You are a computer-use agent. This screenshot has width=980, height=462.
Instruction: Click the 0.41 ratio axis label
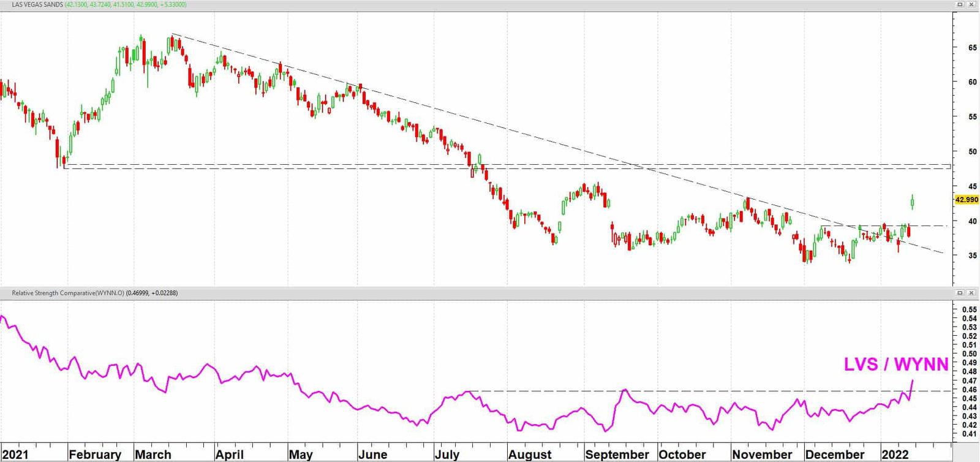pyautogui.click(x=969, y=434)
